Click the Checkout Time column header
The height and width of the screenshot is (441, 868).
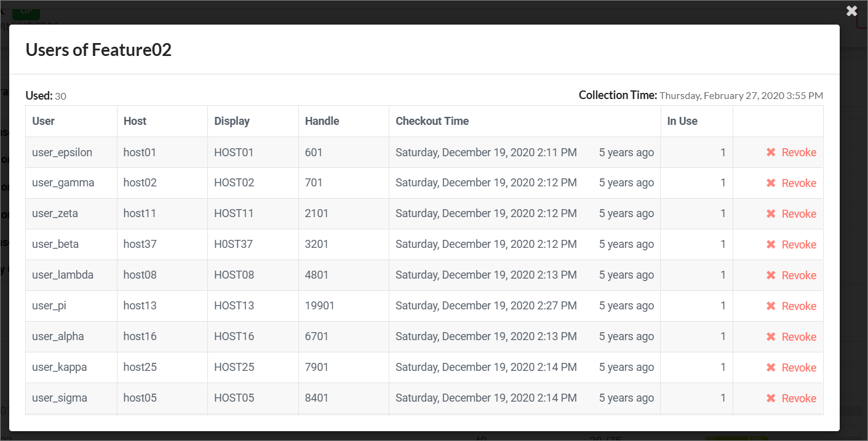pos(525,121)
